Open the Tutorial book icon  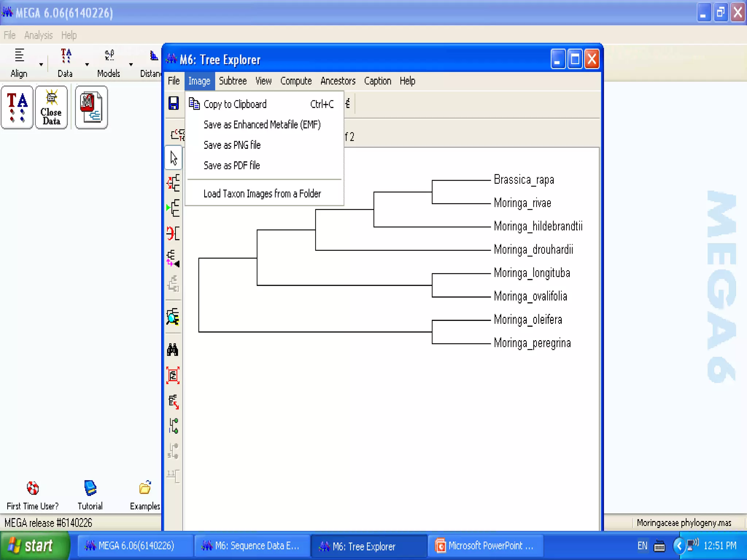(90, 495)
